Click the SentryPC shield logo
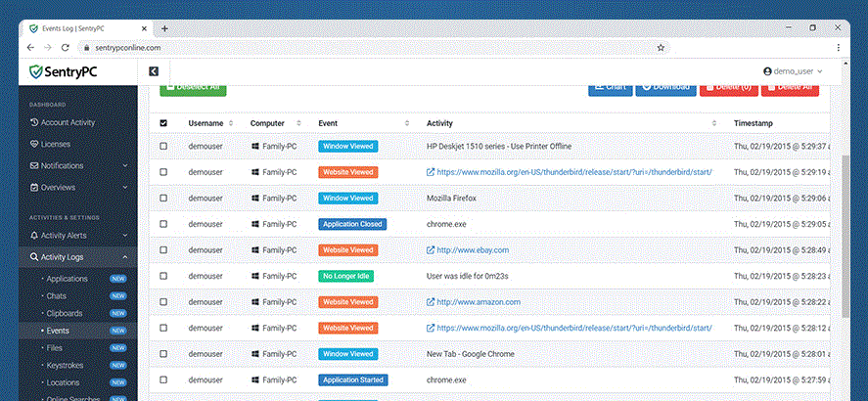This screenshot has height=401, width=868. coord(36,71)
